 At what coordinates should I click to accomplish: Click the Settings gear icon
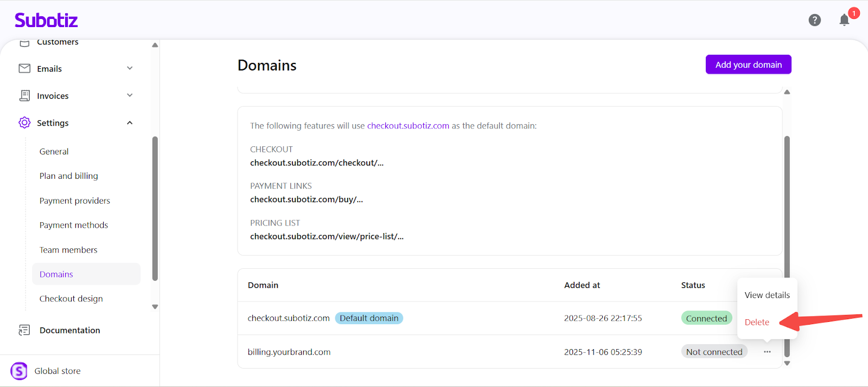point(24,122)
